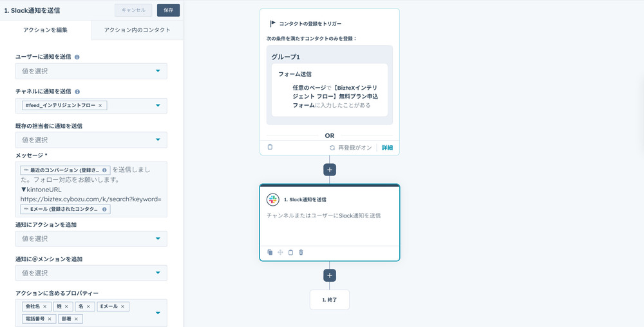Remove 会社名 property chip
The height and width of the screenshot is (327, 644).
(x=45, y=306)
